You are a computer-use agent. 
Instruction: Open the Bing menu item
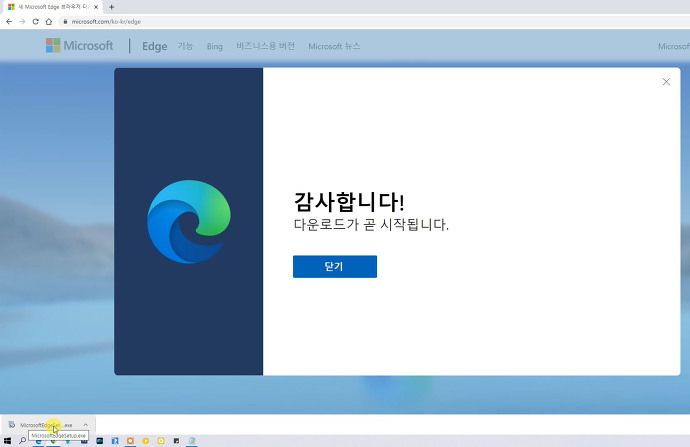tap(215, 46)
